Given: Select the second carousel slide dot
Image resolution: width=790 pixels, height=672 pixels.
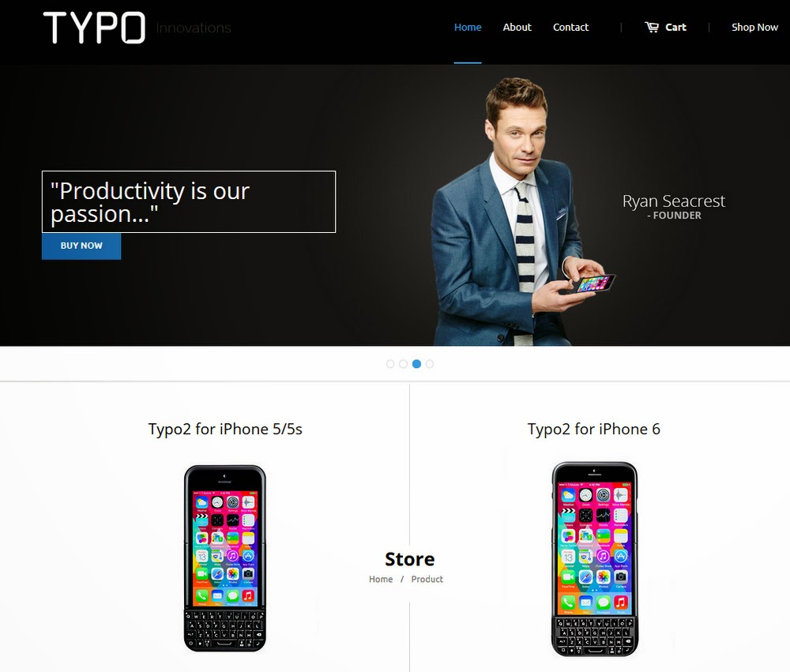Looking at the screenshot, I should [x=403, y=364].
